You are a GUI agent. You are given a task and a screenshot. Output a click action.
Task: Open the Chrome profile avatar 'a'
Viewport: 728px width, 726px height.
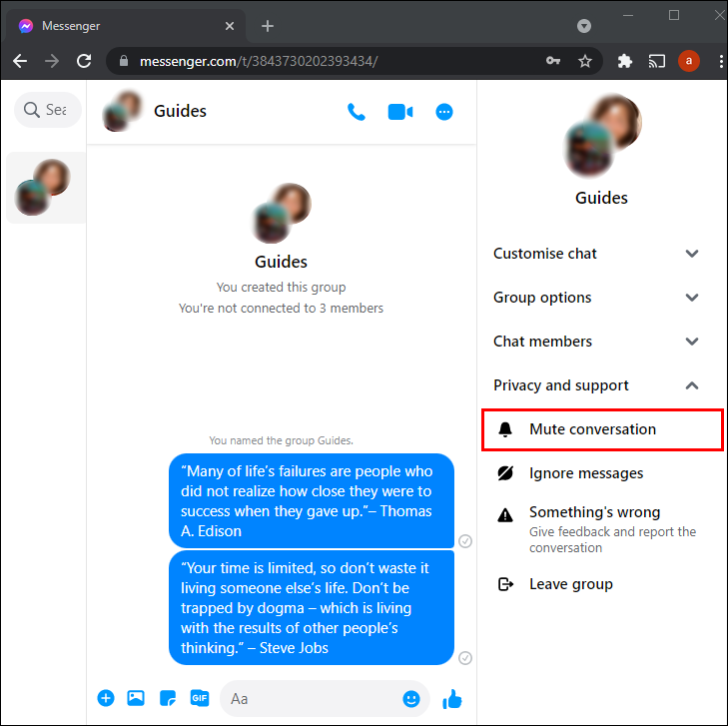(688, 61)
